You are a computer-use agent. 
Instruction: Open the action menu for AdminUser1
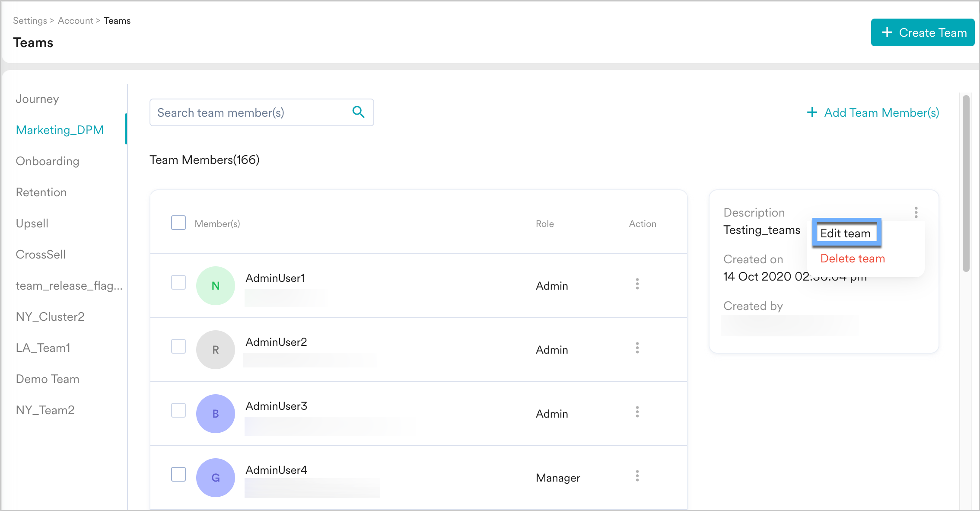(x=637, y=284)
